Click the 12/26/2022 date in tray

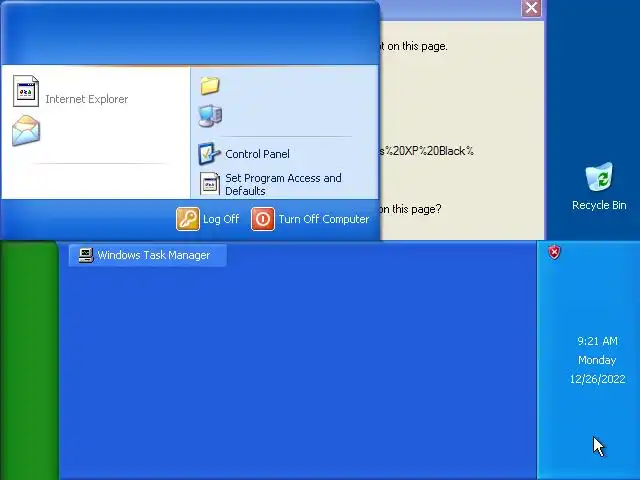coord(598,379)
